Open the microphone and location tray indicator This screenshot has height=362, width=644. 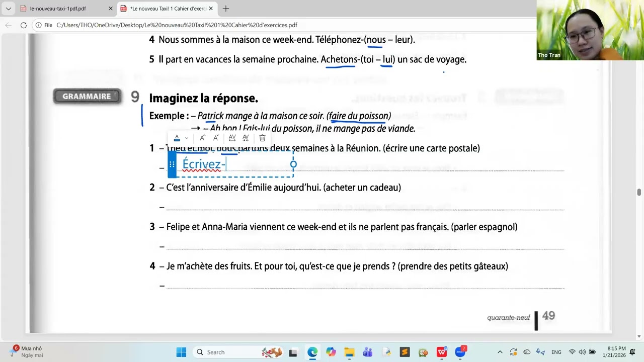[x=540, y=352]
